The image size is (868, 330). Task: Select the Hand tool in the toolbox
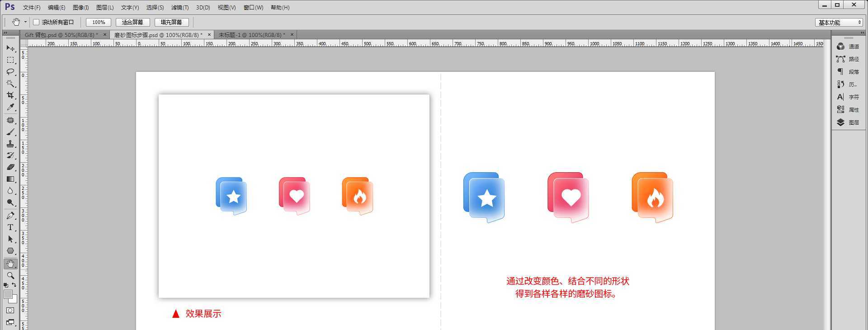(10, 264)
